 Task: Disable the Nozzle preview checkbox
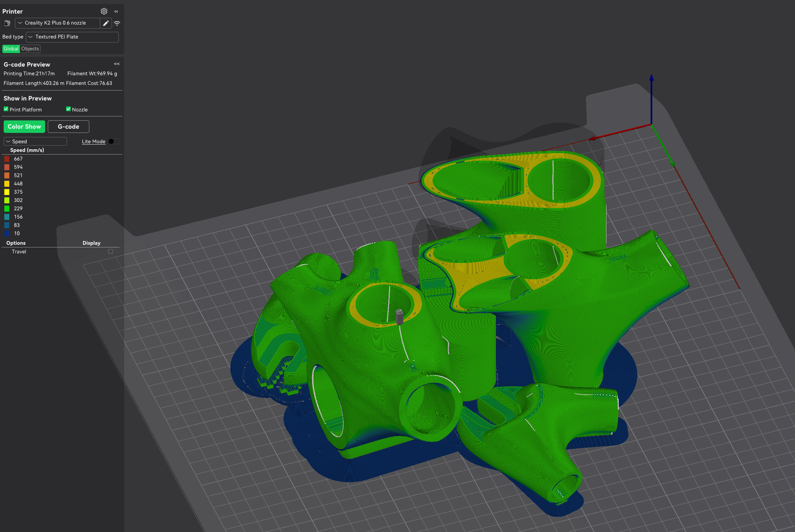click(x=68, y=109)
